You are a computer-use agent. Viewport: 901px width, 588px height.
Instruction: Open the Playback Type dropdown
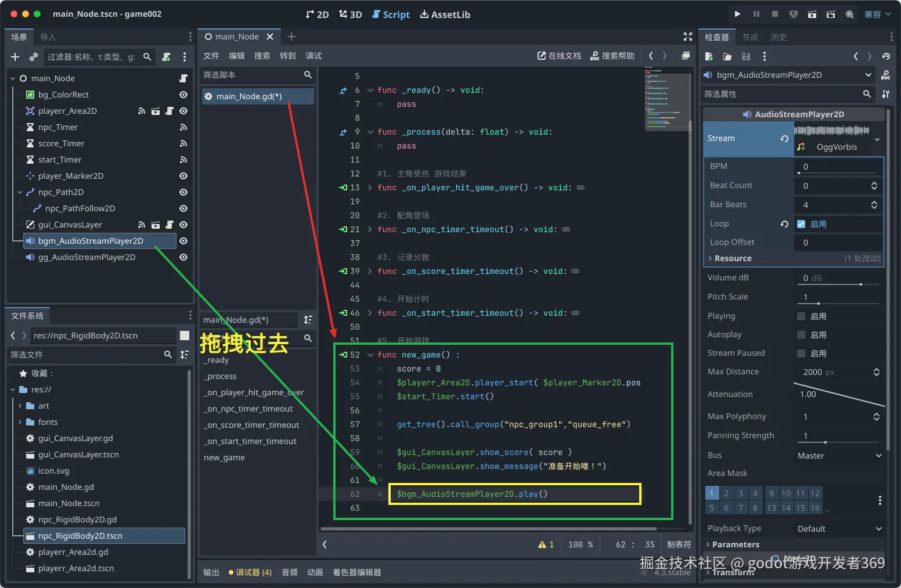pyautogui.click(x=839, y=529)
